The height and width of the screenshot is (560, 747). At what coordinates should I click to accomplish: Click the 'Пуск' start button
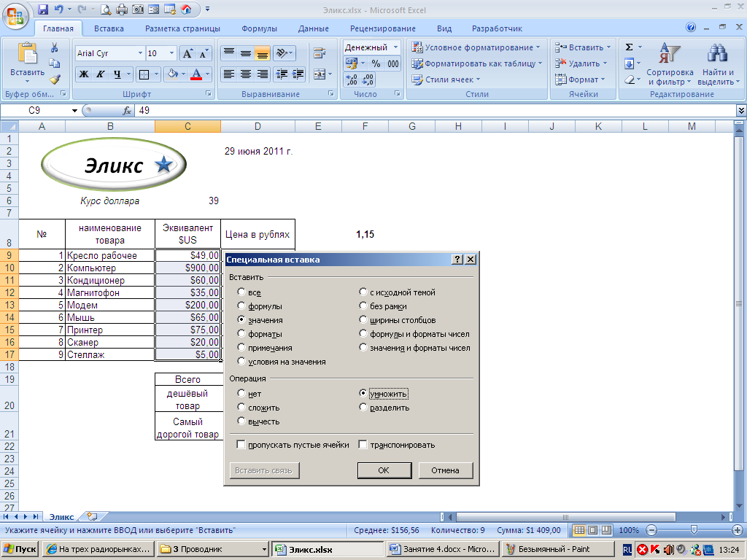pos(20,549)
